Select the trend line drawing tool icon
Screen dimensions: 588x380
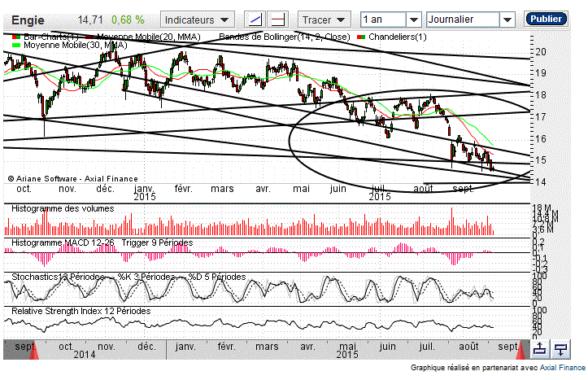click(x=255, y=20)
